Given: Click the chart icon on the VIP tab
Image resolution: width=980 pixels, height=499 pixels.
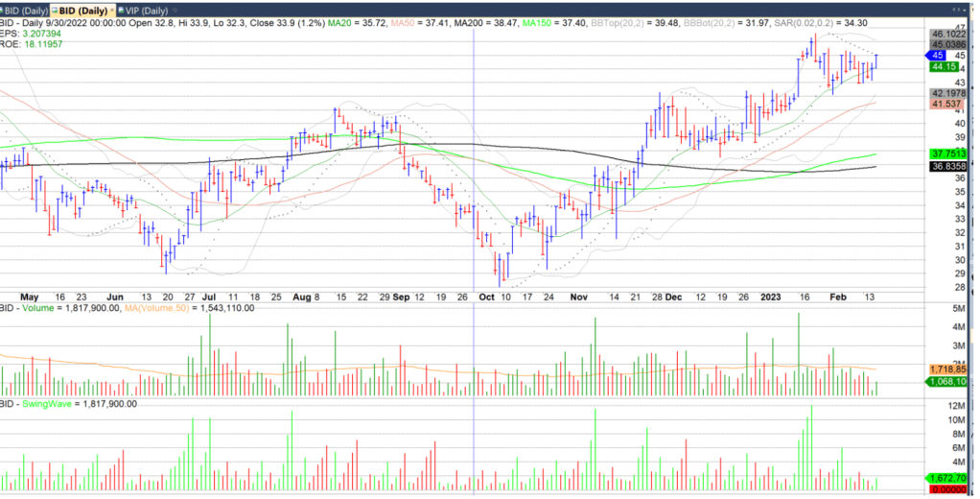Looking at the screenshot, I should tap(123, 10).
